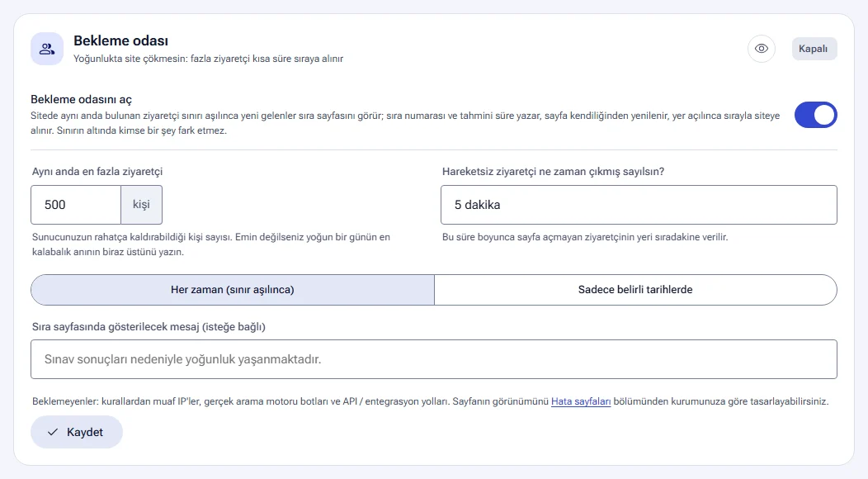Click the eye preview icon
This screenshot has height=479, width=868.
pyautogui.click(x=762, y=49)
